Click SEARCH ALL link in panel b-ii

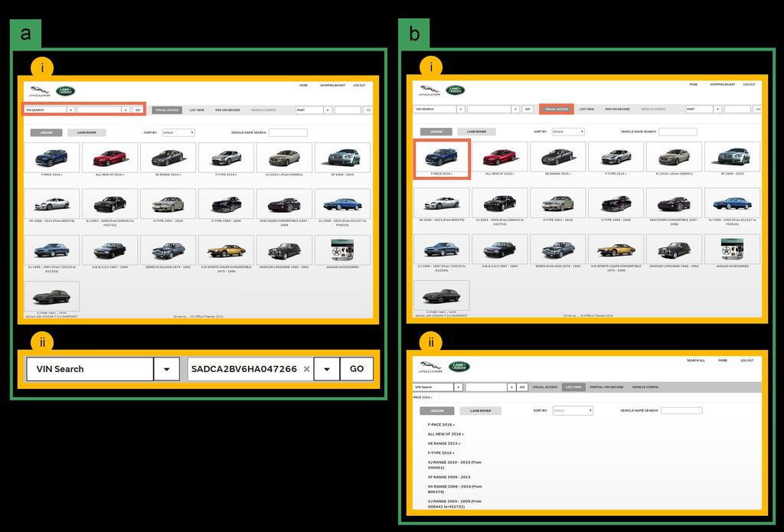click(695, 361)
